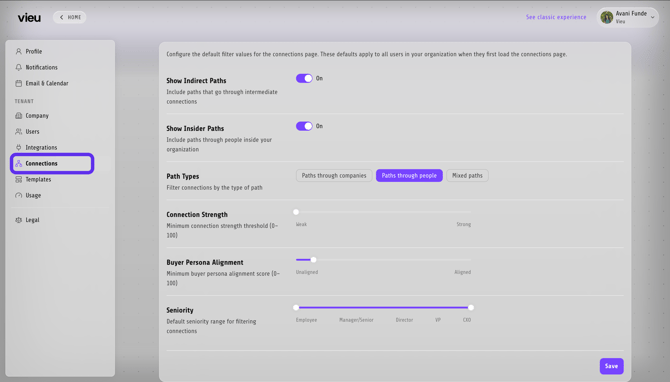Viewport: 670px width, 382px height.
Task: Click the VP seniority label
Action: 438,320
